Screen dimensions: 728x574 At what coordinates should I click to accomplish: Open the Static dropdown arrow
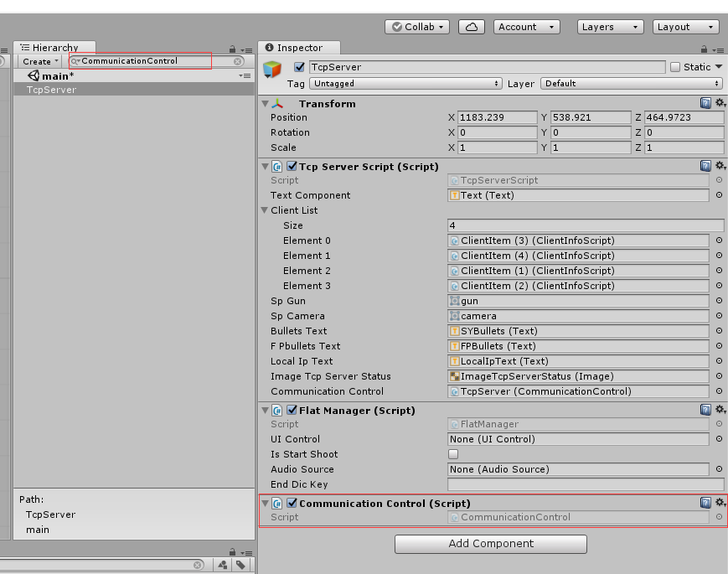[x=719, y=67]
